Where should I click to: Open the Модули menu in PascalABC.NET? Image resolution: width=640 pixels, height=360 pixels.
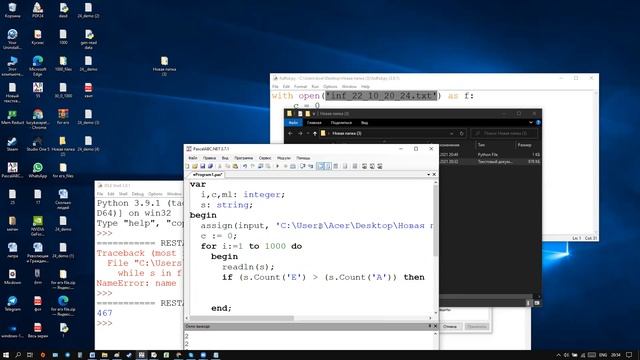point(284,158)
